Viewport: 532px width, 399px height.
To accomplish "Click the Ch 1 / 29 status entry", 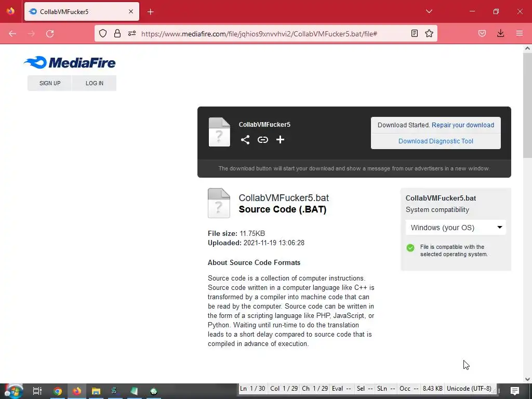I will (x=315, y=389).
